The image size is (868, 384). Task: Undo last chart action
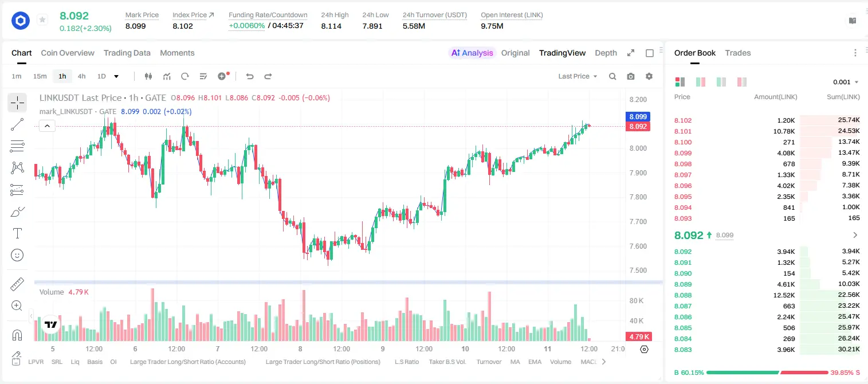coord(249,76)
